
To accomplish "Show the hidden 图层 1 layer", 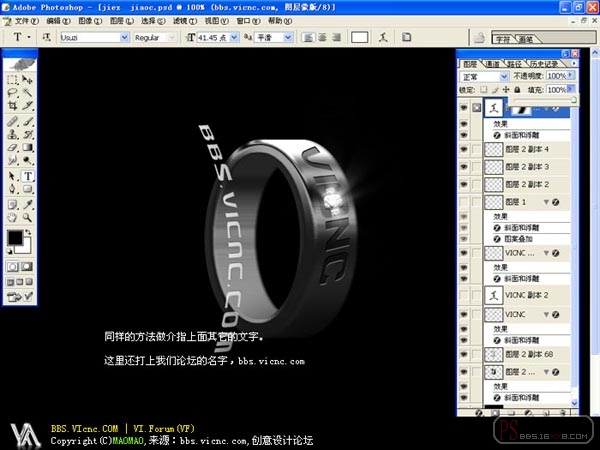I will 464,202.
